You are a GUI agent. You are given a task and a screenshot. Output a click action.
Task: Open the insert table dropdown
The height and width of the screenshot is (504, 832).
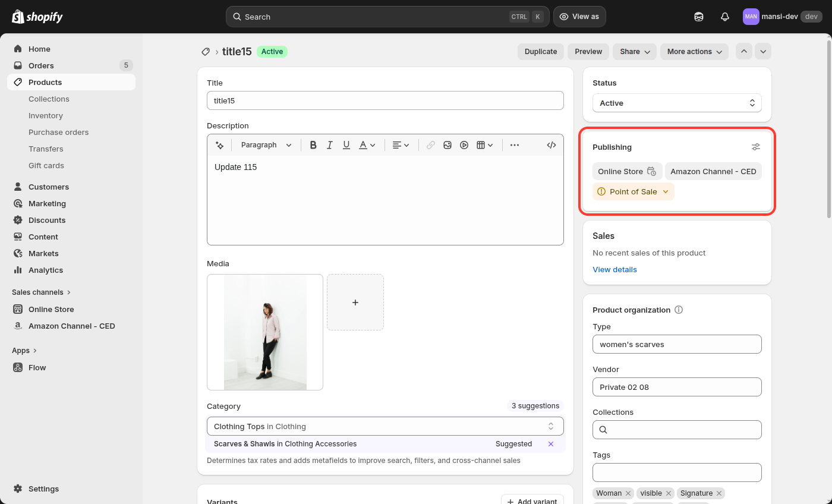point(485,145)
